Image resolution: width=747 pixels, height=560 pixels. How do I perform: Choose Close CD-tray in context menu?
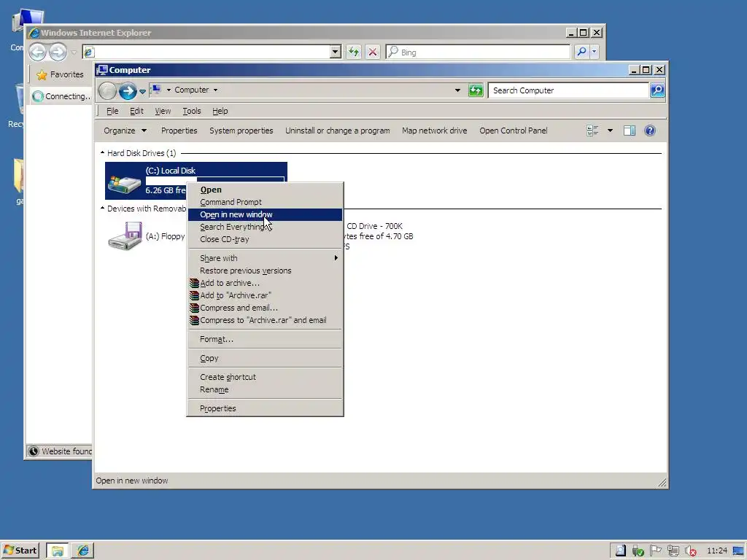[265, 239]
